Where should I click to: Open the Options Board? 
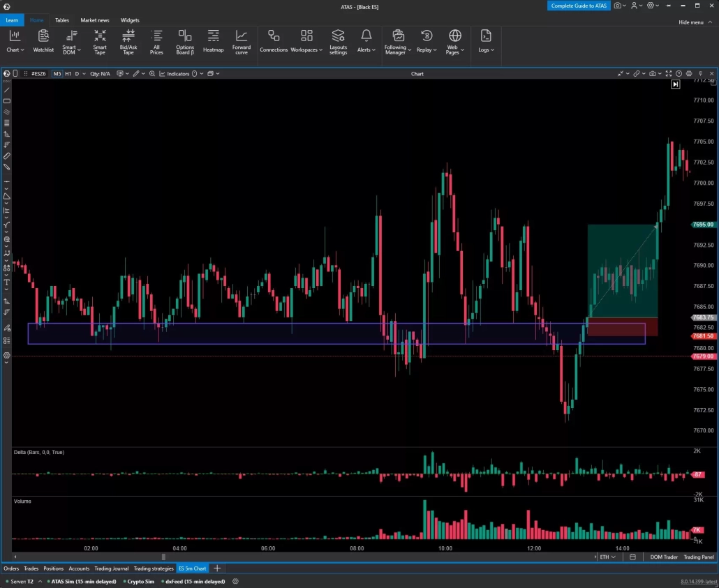[x=185, y=42]
